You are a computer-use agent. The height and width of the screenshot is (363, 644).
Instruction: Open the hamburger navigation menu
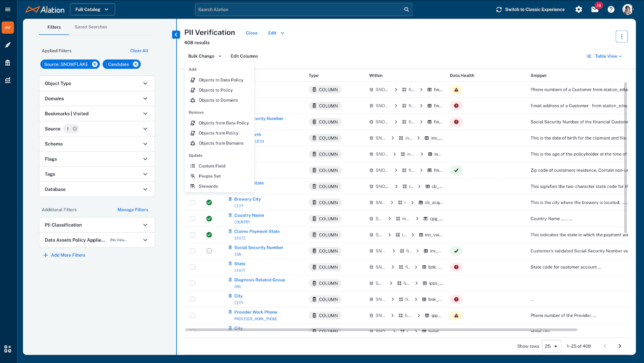[x=8, y=9]
